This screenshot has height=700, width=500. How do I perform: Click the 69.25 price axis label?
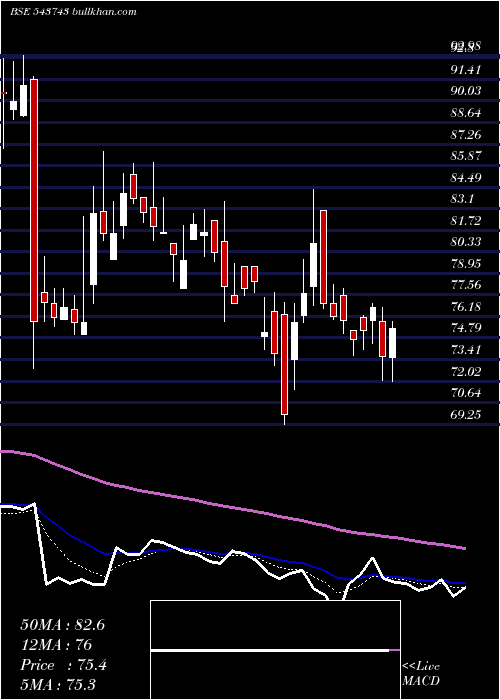[466, 415]
